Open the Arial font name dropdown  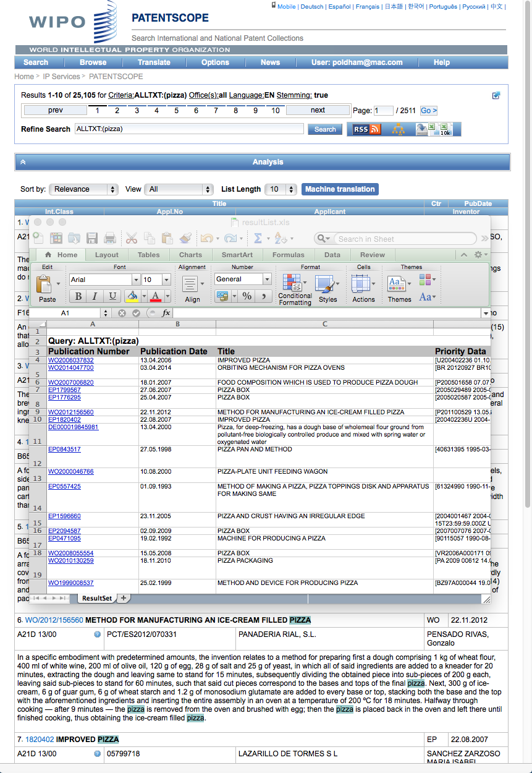[136, 280]
